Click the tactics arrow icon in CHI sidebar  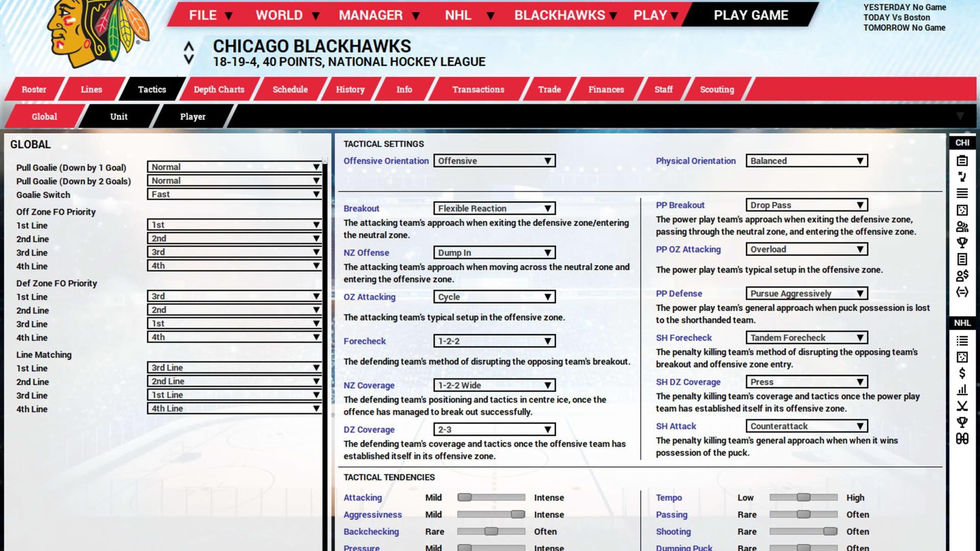[x=962, y=177]
